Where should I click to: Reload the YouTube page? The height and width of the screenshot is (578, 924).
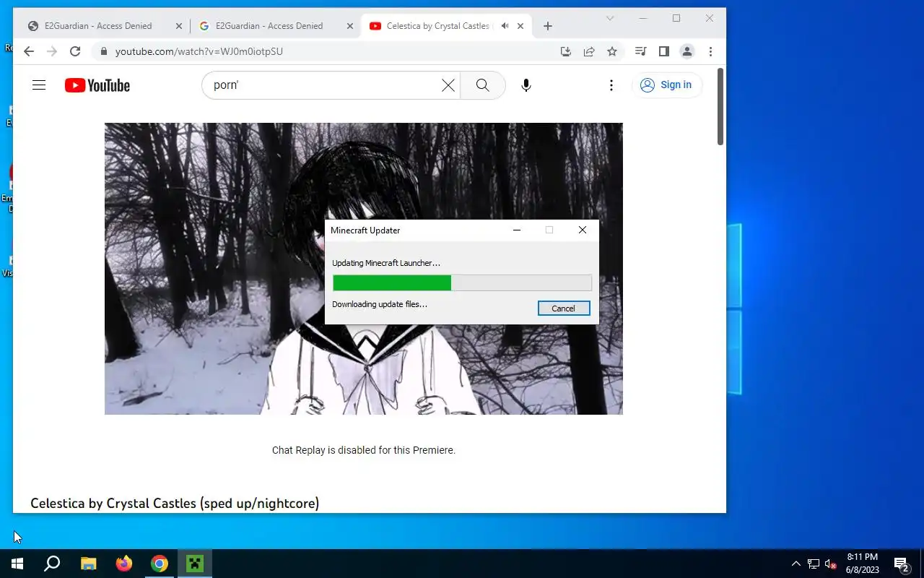click(x=75, y=51)
